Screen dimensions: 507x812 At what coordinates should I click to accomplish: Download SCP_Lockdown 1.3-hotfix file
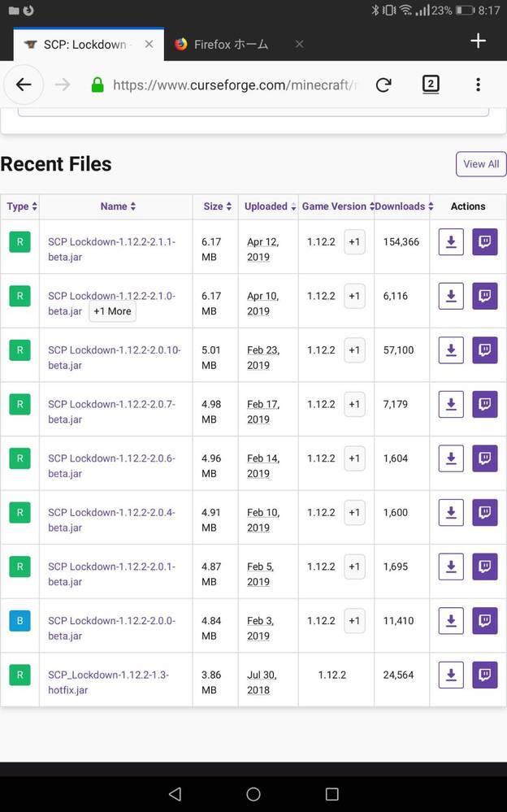[451, 675]
